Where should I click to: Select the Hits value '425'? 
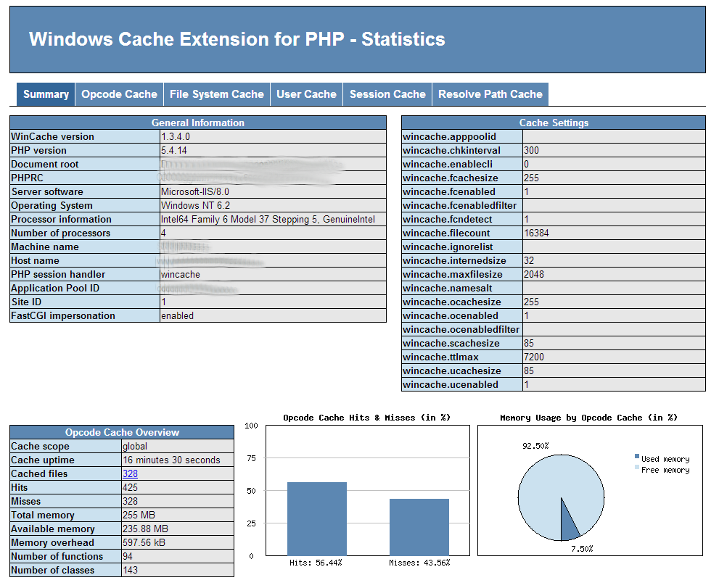(130, 488)
